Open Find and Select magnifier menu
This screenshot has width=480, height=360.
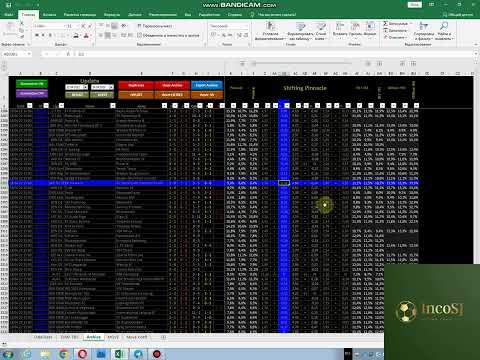(444, 31)
